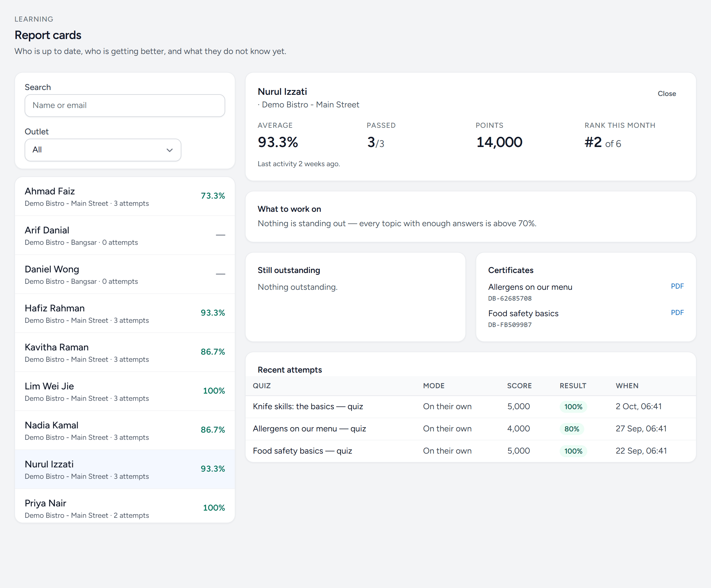Viewport: 711px width, 588px height.
Task: Select Lim Wei Jie in the staff list
Action: [x=125, y=391]
